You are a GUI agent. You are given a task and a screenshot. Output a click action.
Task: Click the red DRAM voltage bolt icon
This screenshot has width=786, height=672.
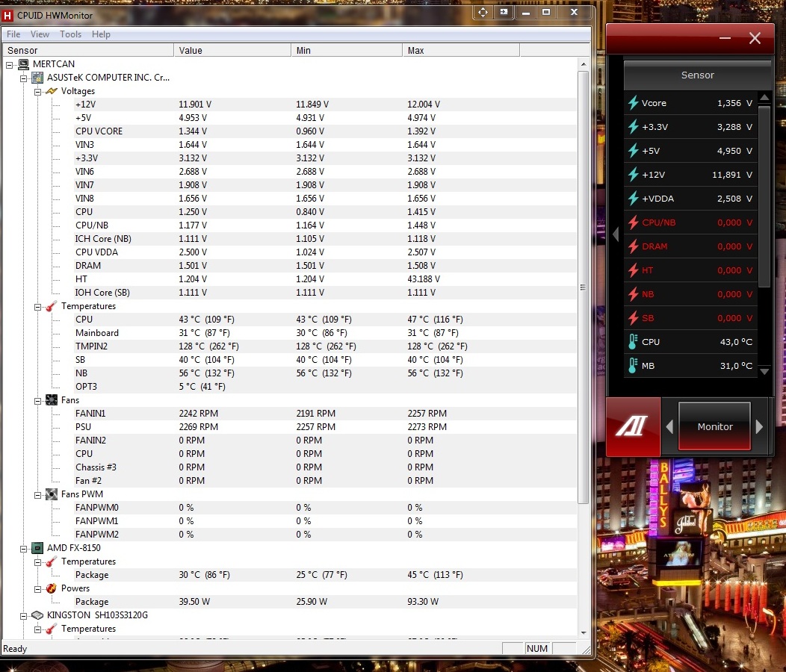pos(633,246)
